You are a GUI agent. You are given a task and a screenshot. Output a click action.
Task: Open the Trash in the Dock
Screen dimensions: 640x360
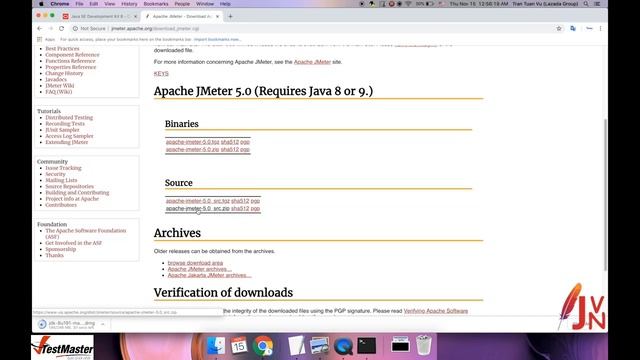point(424,346)
